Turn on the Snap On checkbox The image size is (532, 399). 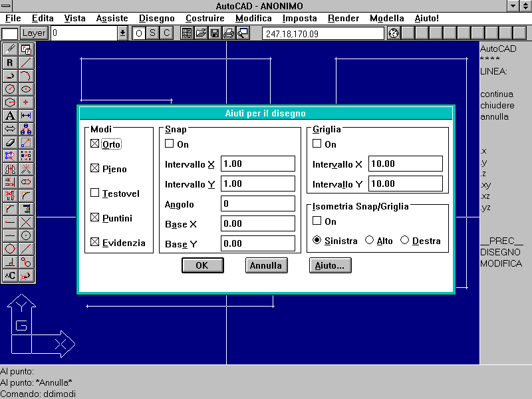[170, 144]
